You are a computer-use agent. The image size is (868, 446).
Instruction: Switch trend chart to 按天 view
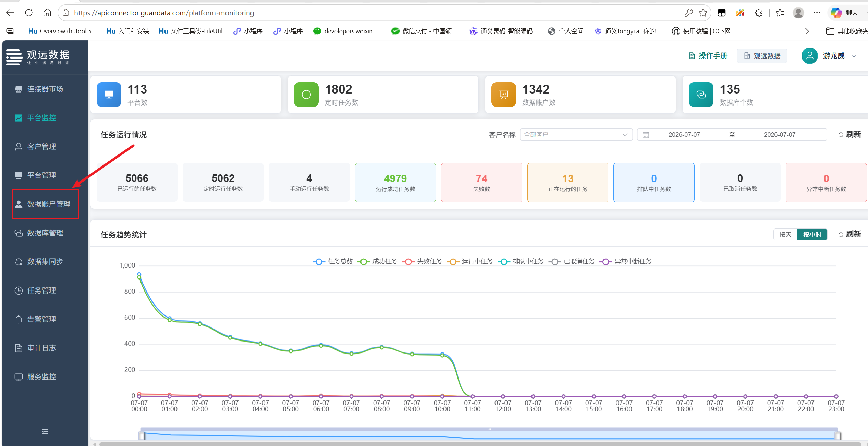point(785,234)
